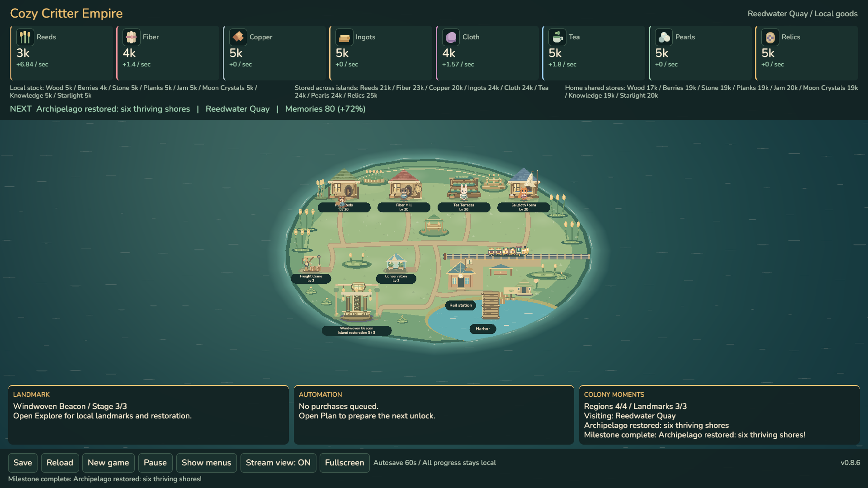Click NEXT Archipelago restored milestone text
Image resolution: width=868 pixels, height=488 pixels.
tap(100, 109)
